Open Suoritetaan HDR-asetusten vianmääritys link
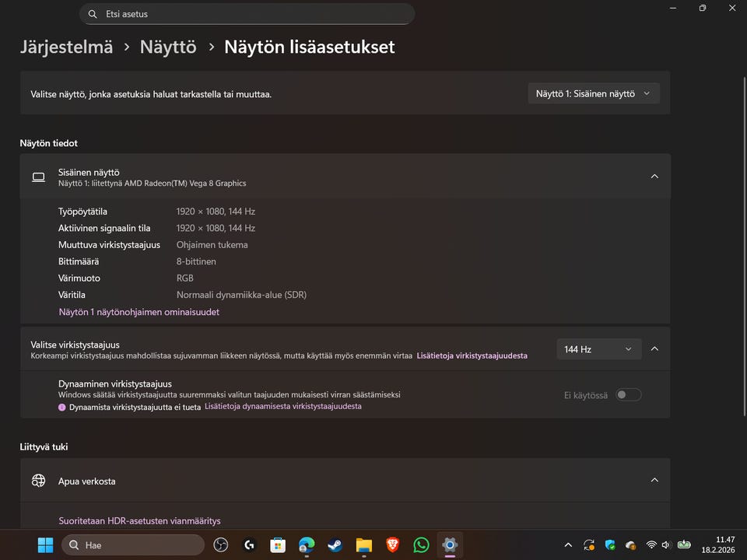 139,521
